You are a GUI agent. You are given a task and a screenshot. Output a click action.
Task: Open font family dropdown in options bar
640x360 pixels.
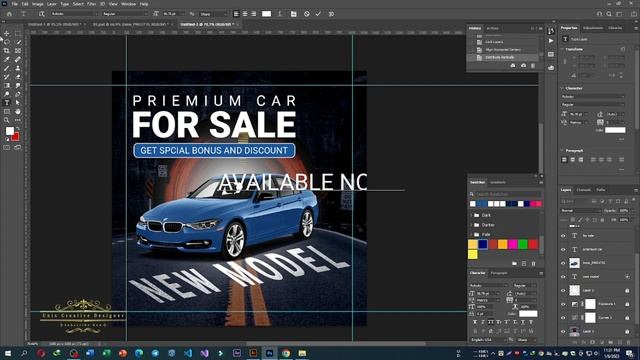[74, 14]
